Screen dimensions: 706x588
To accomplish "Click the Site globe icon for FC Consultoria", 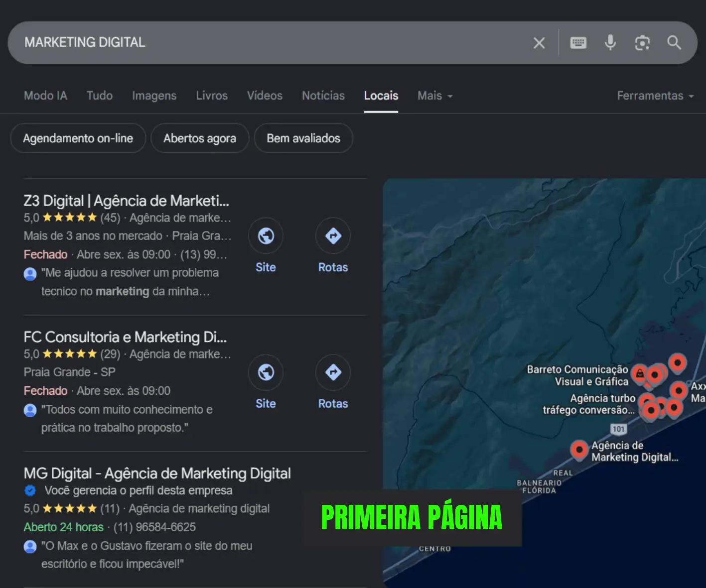I will pos(266,372).
